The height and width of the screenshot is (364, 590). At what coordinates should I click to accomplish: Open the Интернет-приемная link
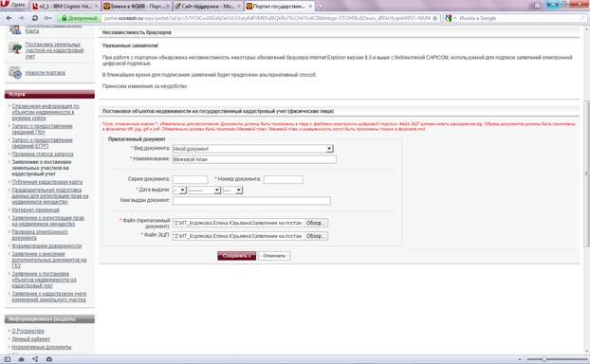point(35,209)
